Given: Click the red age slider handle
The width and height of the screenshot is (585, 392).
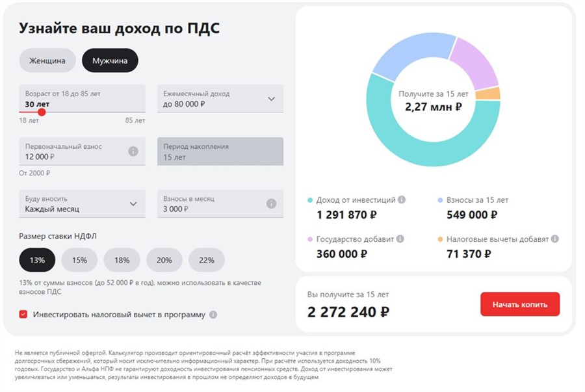Looking at the screenshot, I should point(42,112).
